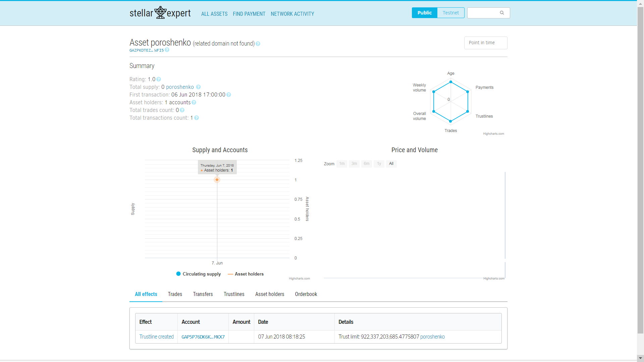Image resolution: width=644 pixels, height=362 pixels.
Task: Click the Amount column header
Action: point(241,322)
